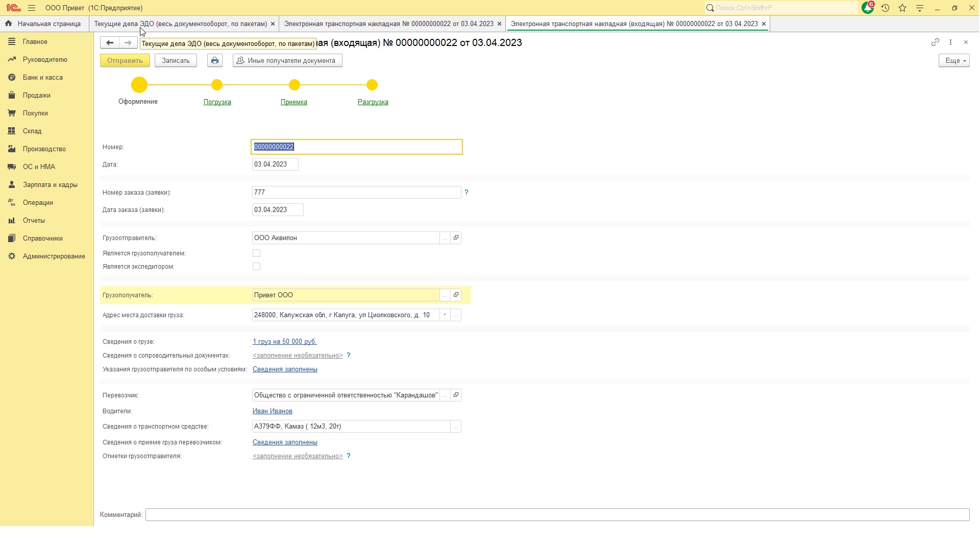The height and width of the screenshot is (543, 980).
Task: Open the top-bar settings lines icon
Action: [x=920, y=8]
